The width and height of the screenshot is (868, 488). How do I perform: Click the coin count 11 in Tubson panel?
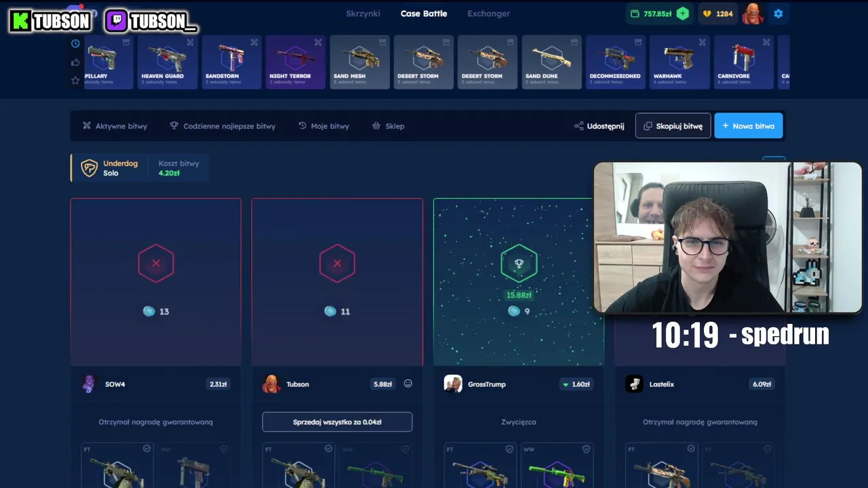pyautogui.click(x=337, y=311)
